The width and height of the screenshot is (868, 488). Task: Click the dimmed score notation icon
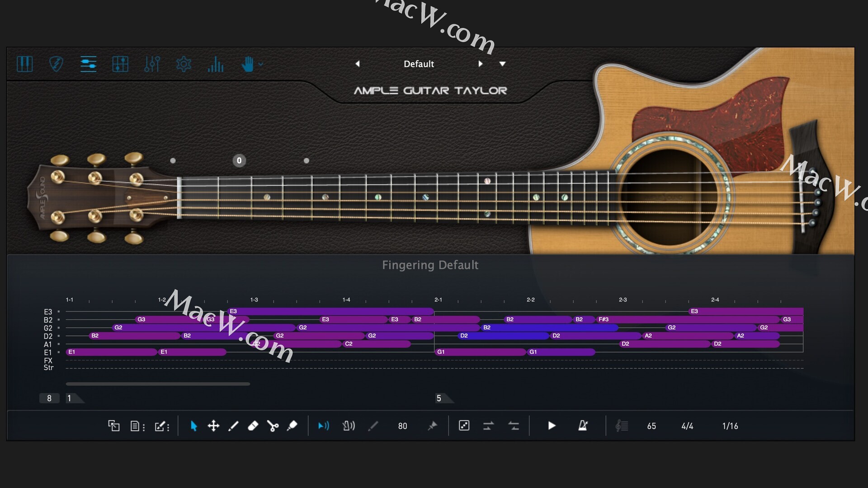pos(622,426)
